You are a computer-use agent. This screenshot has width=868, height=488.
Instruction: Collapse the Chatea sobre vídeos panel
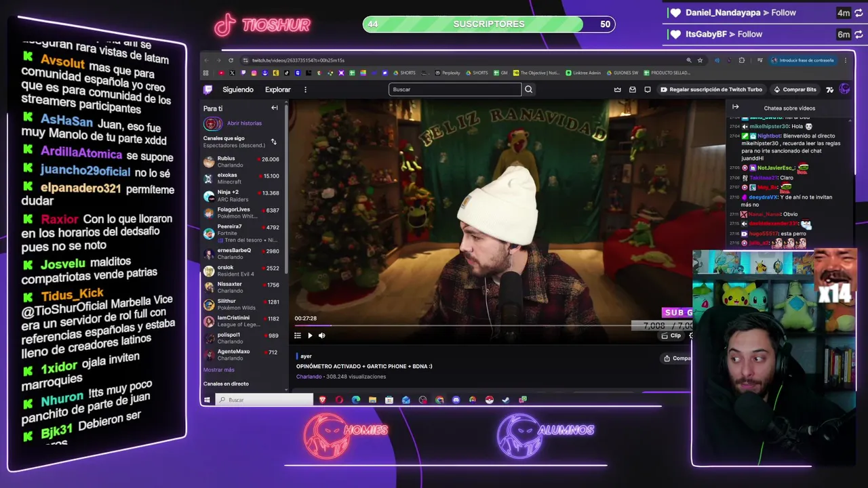[735, 107]
